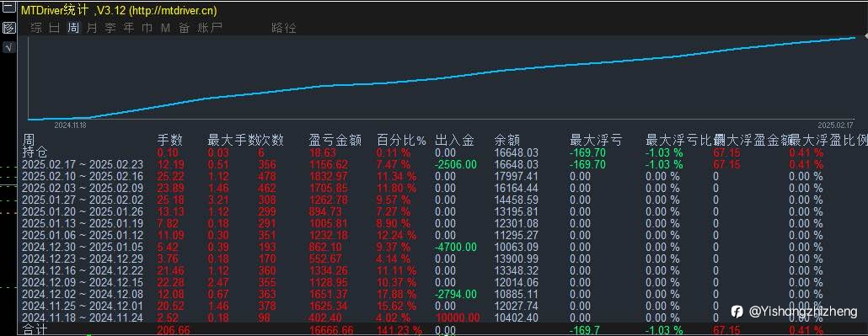Click the 合计 totals row label

coord(35,330)
